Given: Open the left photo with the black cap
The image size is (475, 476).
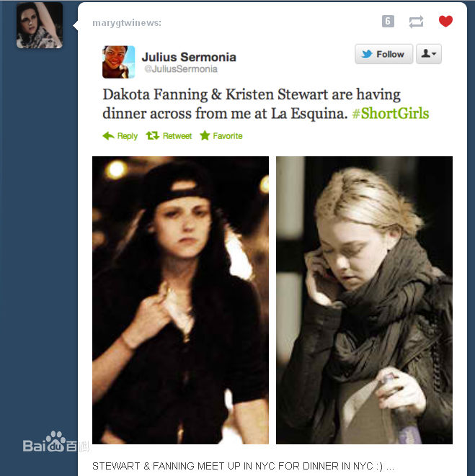Looking at the screenshot, I should pos(180,300).
